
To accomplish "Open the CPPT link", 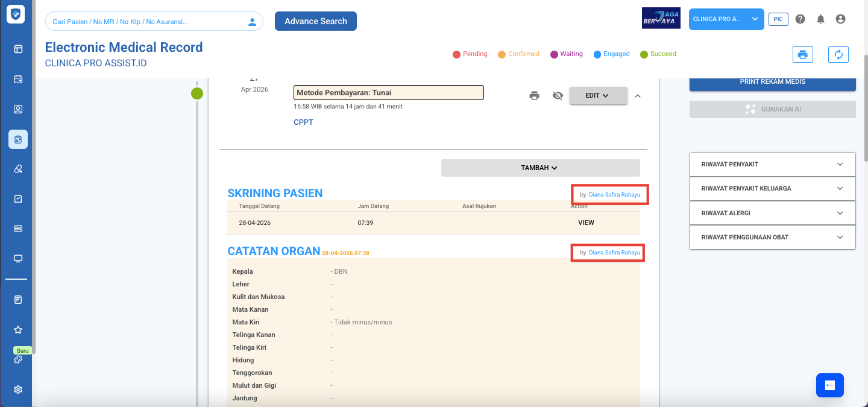I will click(x=303, y=122).
